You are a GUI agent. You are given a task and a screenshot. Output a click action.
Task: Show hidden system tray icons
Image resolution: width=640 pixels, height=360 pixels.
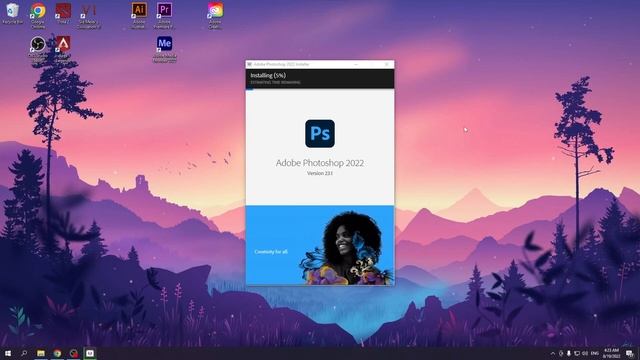coord(553,353)
